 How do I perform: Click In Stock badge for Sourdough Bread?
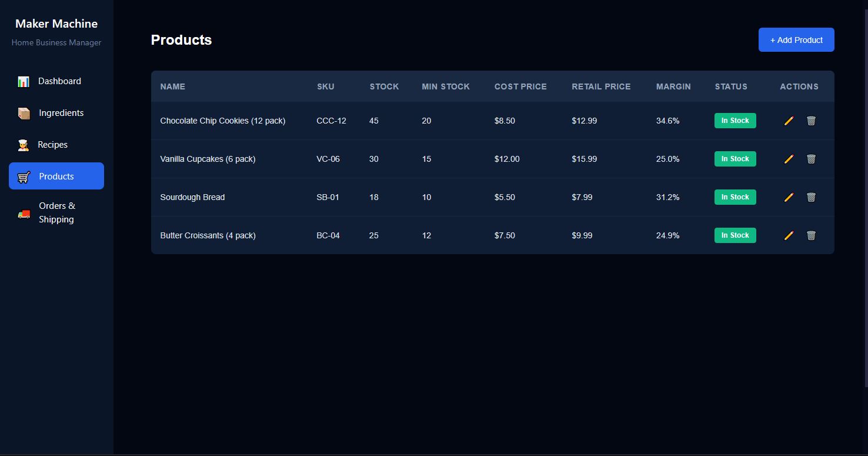click(x=735, y=197)
